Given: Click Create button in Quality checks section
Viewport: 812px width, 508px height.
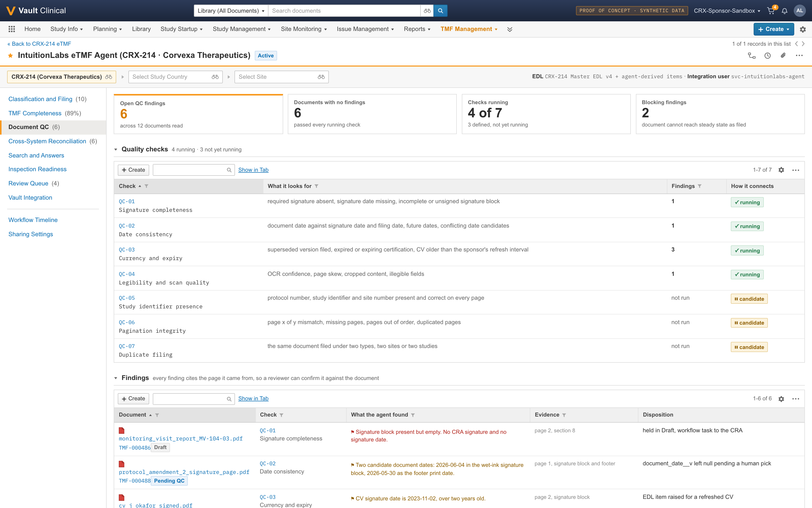Looking at the screenshot, I should (133, 170).
